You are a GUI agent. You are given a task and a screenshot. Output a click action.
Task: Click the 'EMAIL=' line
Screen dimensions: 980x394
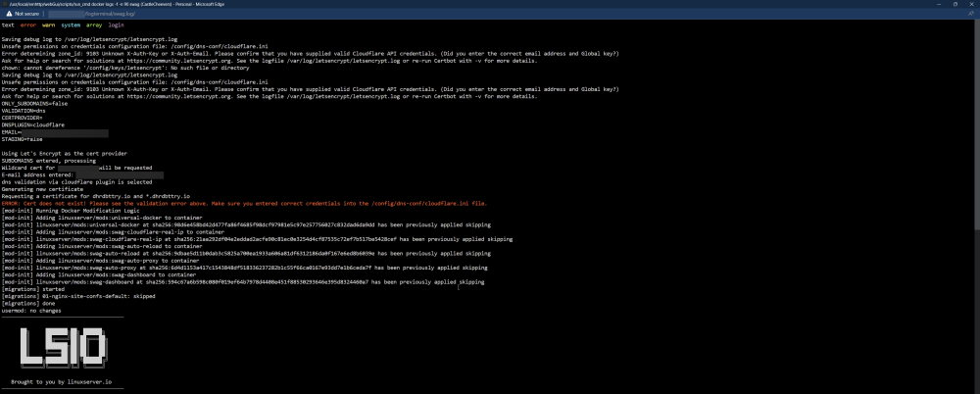(x=55, y=132)
